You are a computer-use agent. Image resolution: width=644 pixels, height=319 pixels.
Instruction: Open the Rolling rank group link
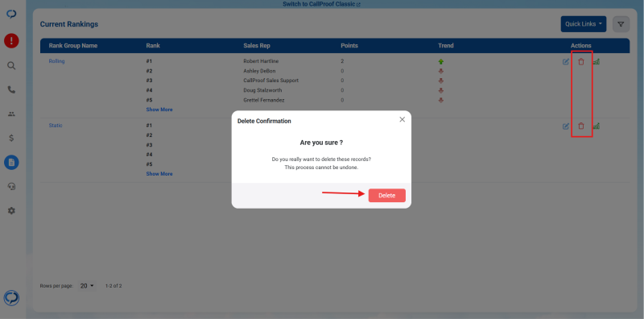pyautogui.click(x=56, y=61)
